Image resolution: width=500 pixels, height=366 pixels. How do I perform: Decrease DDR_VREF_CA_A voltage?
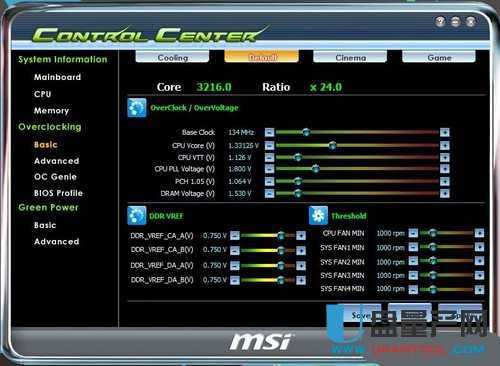pos(235,236)
